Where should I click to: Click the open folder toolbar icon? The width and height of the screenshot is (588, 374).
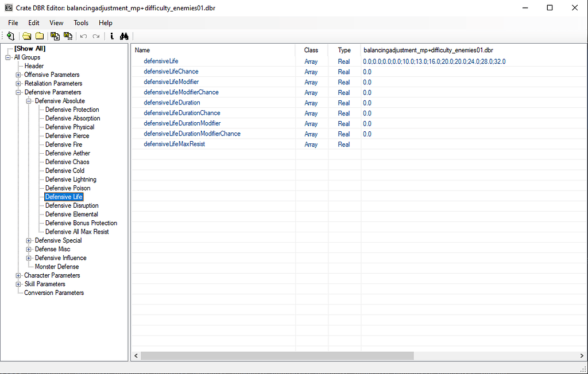[27, 36]
